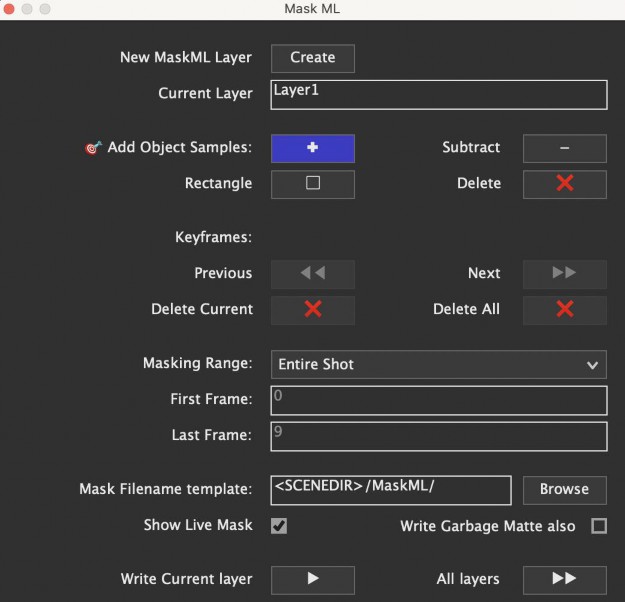Viewport: 625px width, 602px height.
Task: Open the Masking Range dropdown
Action: click(x=438, y=364)
